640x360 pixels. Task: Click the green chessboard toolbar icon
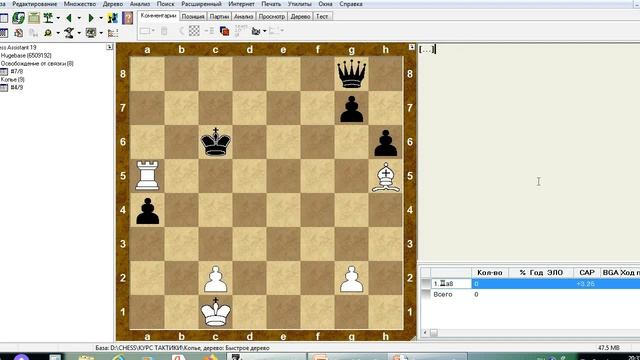pyautogui.click(x=34, y=18)
